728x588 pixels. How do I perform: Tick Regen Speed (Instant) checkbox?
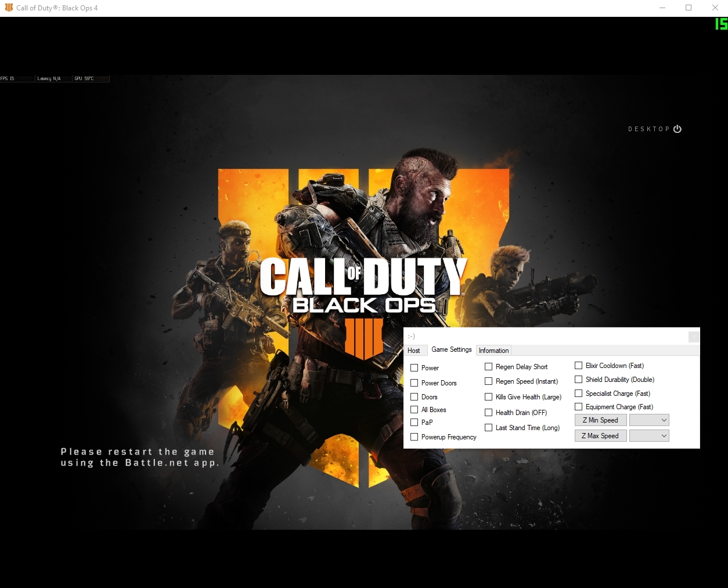(x=489, y=381)
